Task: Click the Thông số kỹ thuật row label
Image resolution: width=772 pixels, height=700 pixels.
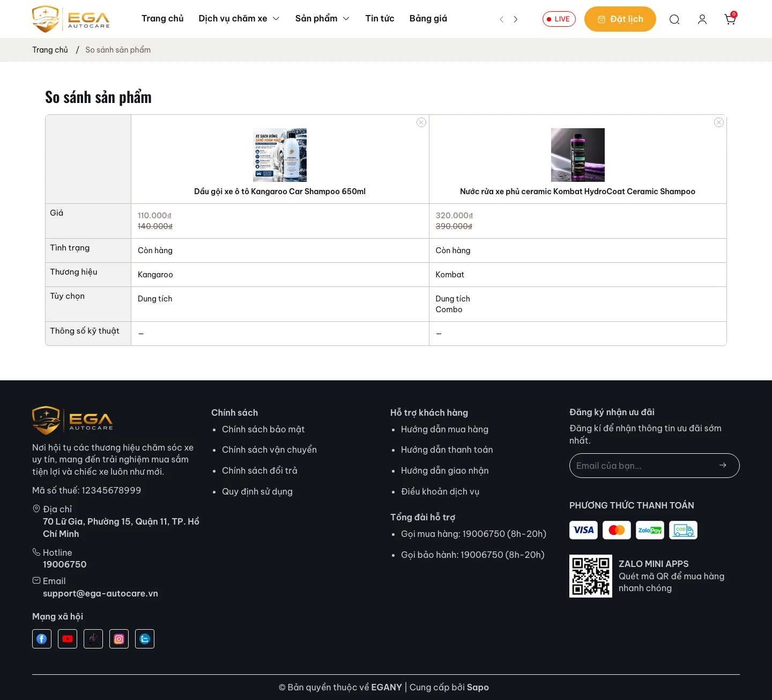Action: pos(85,331)
